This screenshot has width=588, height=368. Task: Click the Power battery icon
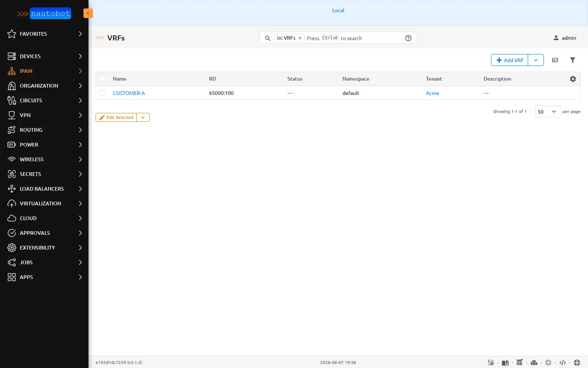tap(12, 145)
